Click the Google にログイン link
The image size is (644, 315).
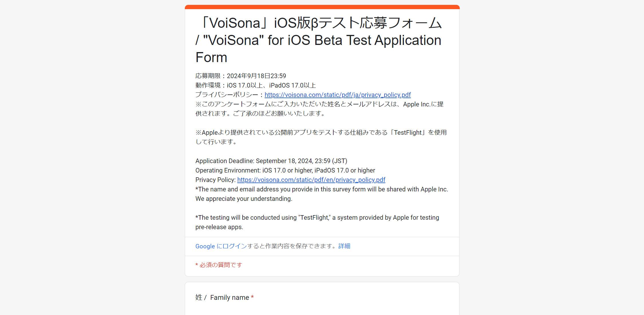[x=221, y=246]
